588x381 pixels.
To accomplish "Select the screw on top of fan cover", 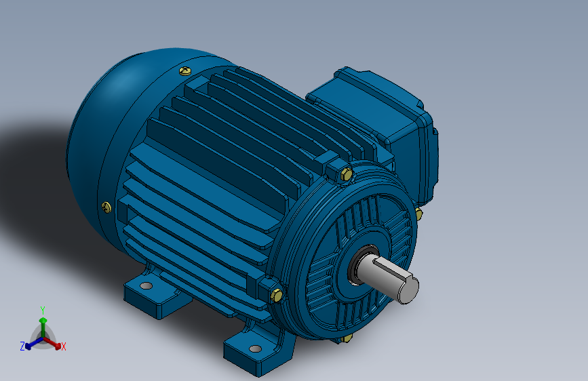I will pos(185,71).
